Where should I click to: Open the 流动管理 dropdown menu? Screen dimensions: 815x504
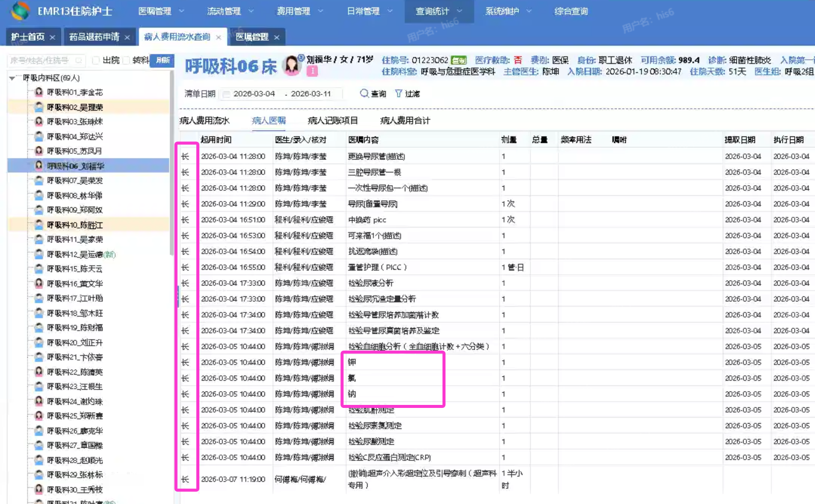pyautogui.click(x=231, y=11)
